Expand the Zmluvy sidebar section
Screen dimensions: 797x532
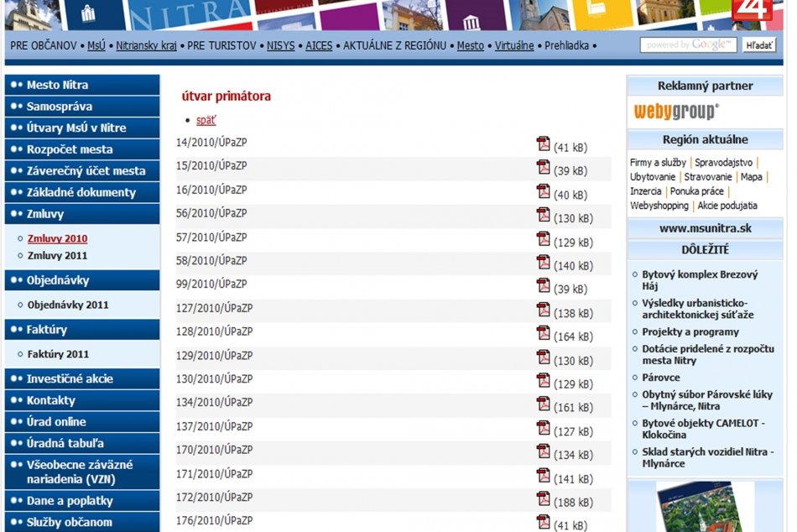pyautogui.click(x=81, y=214)
